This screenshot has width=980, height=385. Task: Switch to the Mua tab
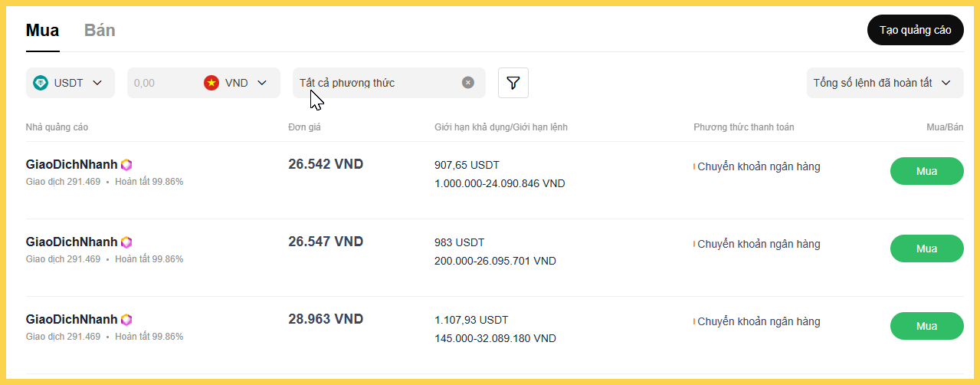click(x=42, y=31)
